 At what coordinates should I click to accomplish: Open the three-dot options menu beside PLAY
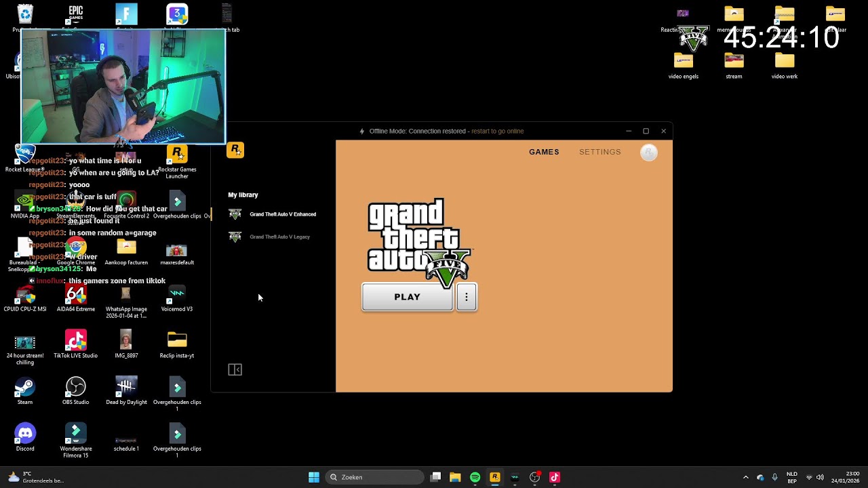[467, 297]
